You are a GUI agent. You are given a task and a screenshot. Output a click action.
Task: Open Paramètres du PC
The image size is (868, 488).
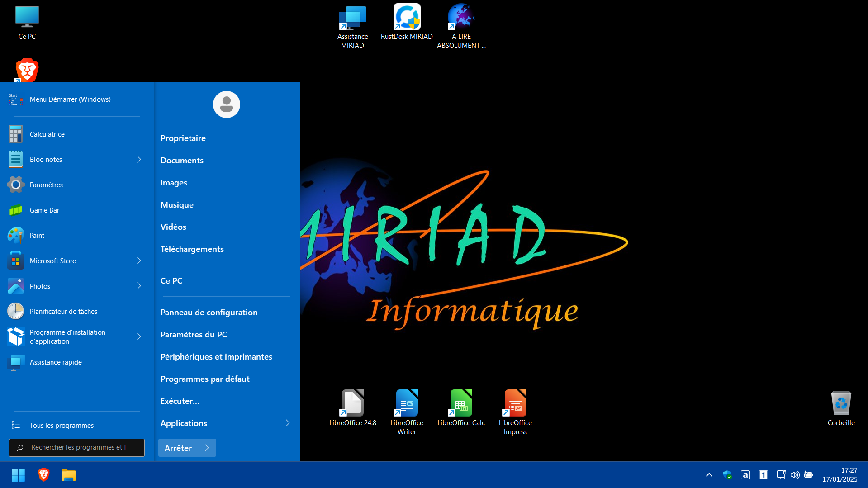(194, 335)
